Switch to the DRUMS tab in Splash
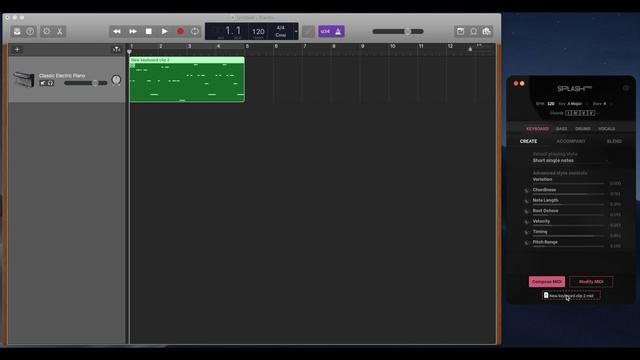This screenshot has width=640, height=360. tap(582, 129)
